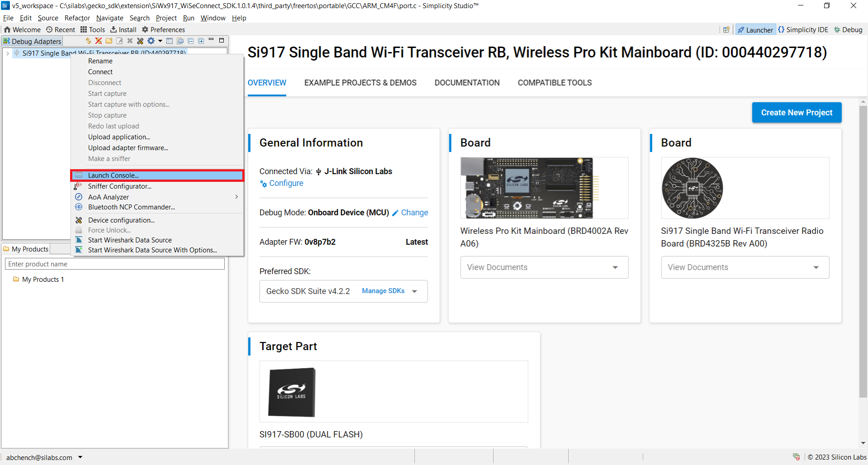Screen dimensions: 868x465
Task: Click the Bluetooth NCP Commander icon
Action: tap(79, 207)
